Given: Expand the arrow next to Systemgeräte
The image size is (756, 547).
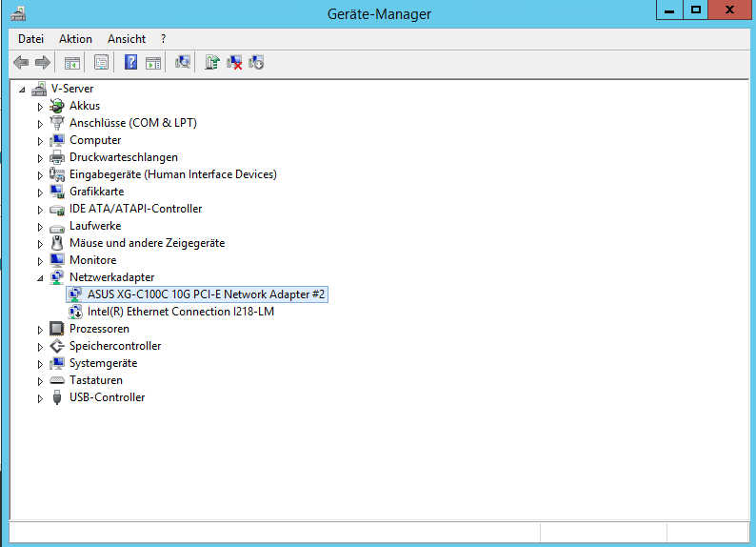Looking at the screenshot, I should pyautogui.click(x=40, y=364).
